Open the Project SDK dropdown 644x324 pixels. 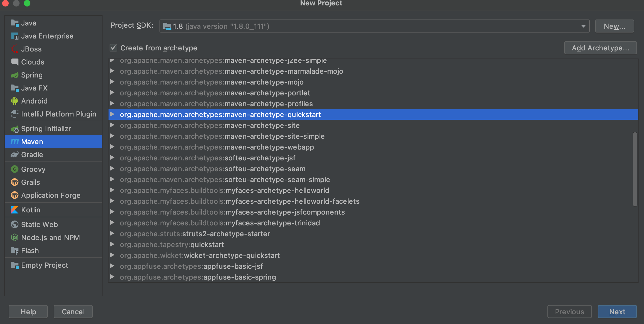(x=583, y=26)
